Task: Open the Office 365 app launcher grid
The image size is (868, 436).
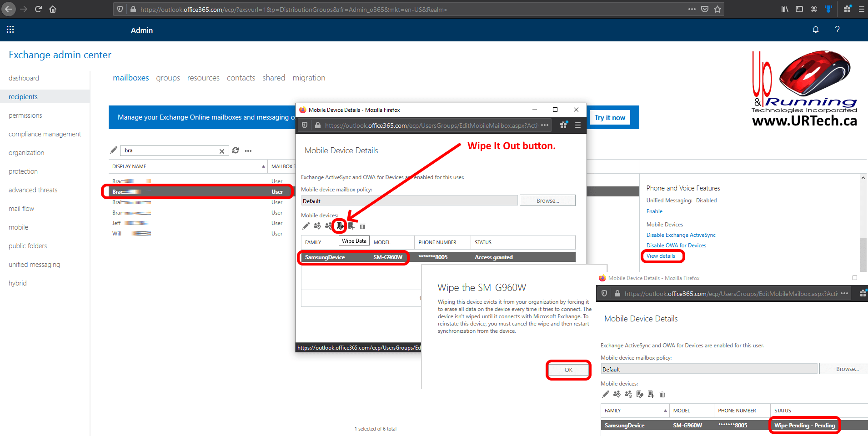Action: 10,30
